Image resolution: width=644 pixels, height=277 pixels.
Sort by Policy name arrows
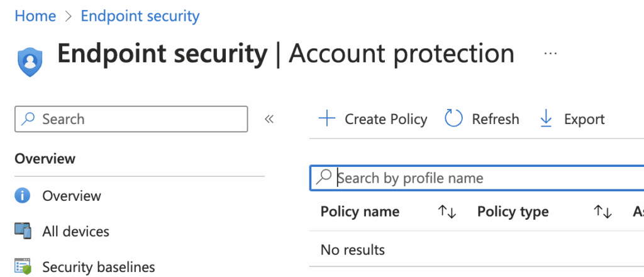[447, 212]
